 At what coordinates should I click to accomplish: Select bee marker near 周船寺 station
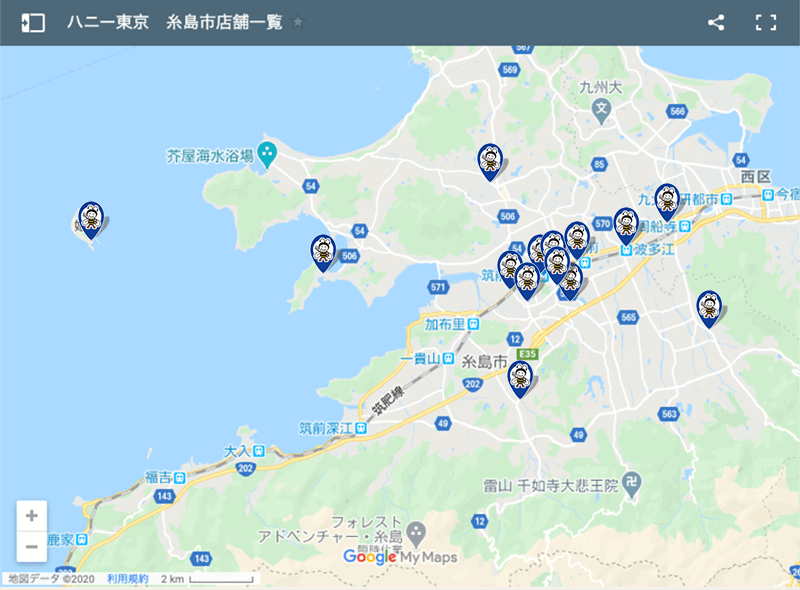[x=626, y=227]
